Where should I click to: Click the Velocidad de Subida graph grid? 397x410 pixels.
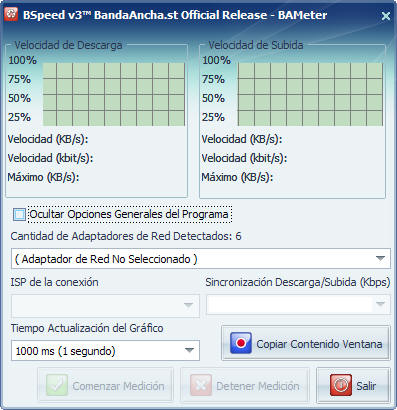(310, 94)
